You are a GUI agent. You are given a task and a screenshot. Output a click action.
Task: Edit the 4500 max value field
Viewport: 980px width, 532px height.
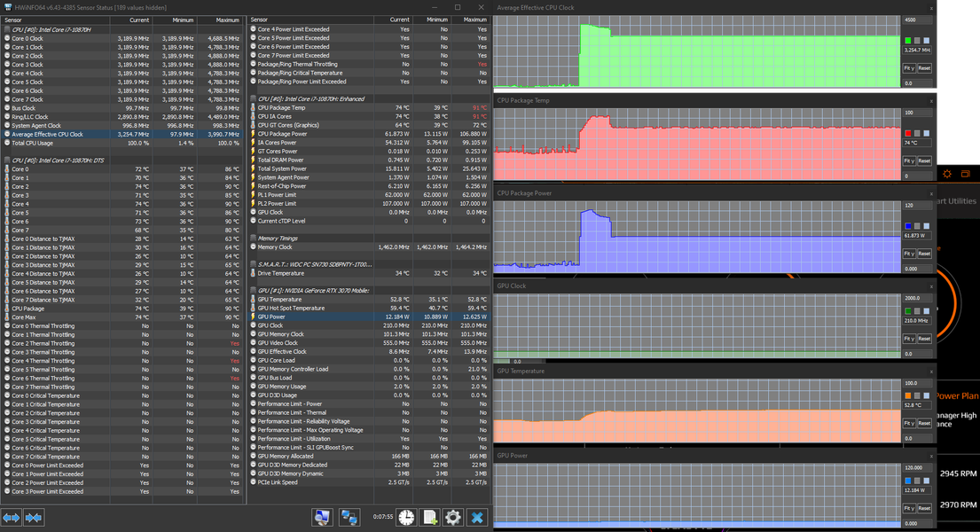pyautogui.click(x=916, y=20)
